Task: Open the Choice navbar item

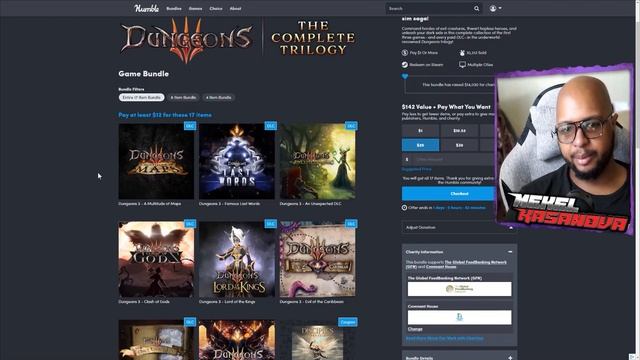Action: (216, 9)
